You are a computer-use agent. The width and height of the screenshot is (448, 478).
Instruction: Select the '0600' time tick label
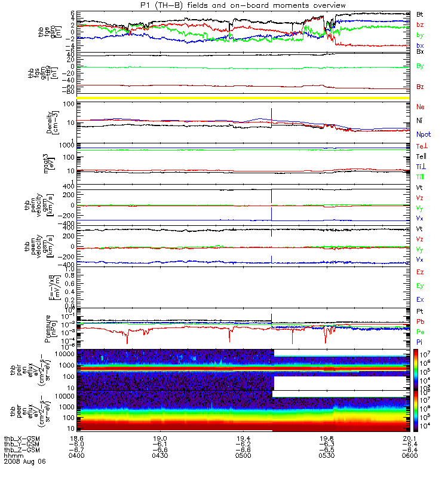coord(410,456)
